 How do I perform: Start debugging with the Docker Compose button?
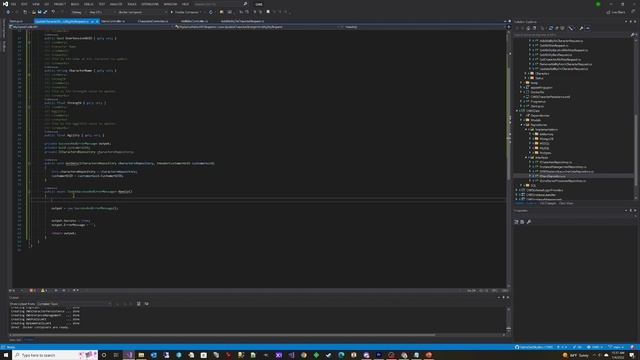tap(186, 12)
